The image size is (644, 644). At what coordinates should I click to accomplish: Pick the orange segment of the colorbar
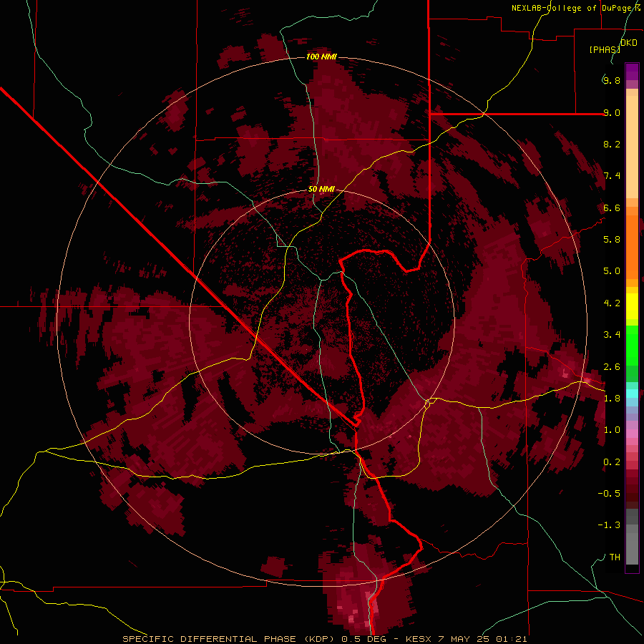point(632,246)
